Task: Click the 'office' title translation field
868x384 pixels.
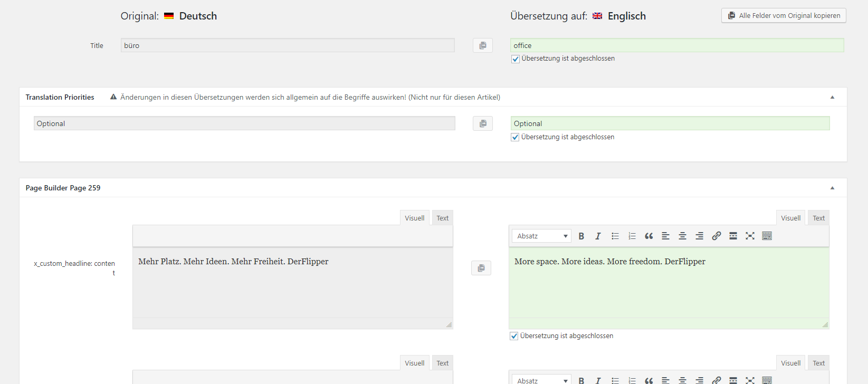Action: tap(677, 45)
